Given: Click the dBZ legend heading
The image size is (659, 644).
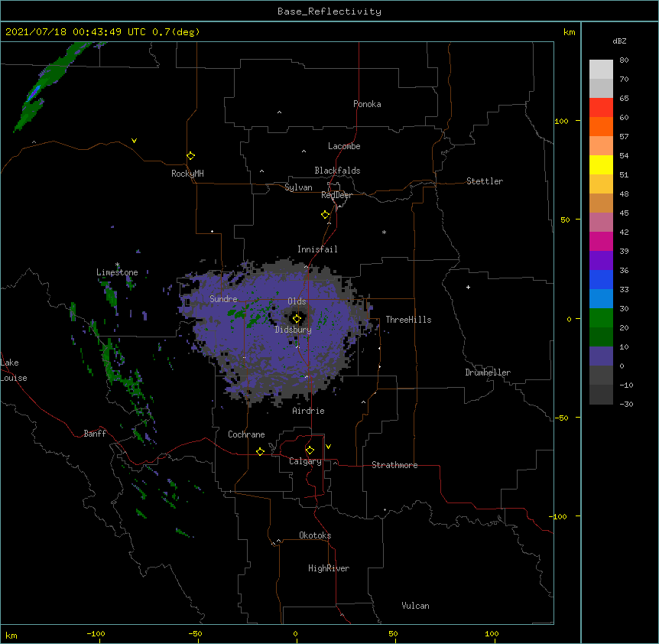Looking at the screenshot, I should click(619, 41).
